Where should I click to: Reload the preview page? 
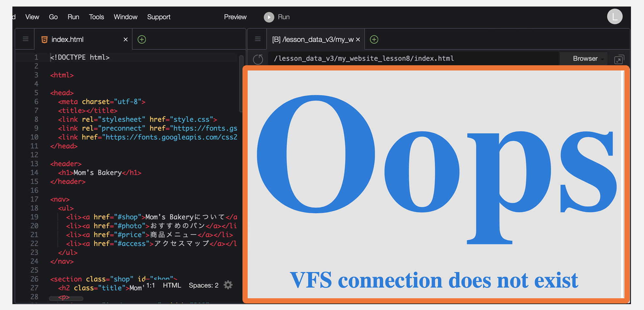[258, 59]
